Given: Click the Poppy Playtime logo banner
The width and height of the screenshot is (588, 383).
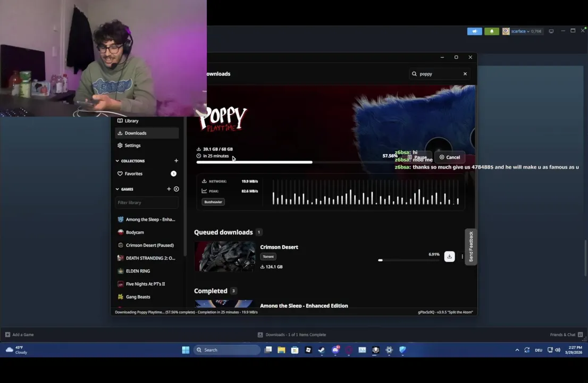Looking at the screenshot, I should click(223, 119).
